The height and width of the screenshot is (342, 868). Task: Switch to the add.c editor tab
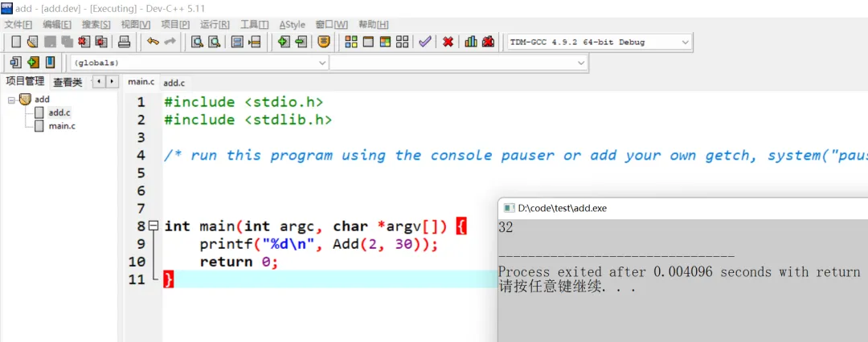click(174, 83)
